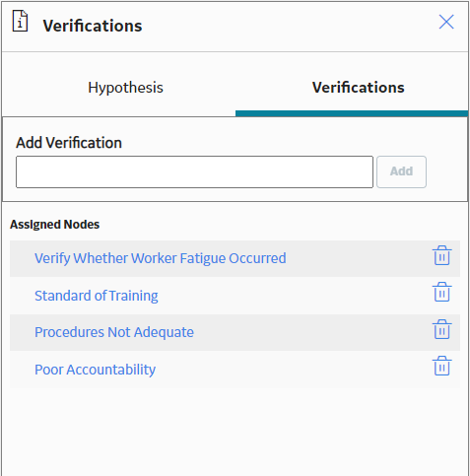The width and height of the screenshot is (470, 476).
Task: Close the Verifications panel with the X
Action: click(446, 22)
